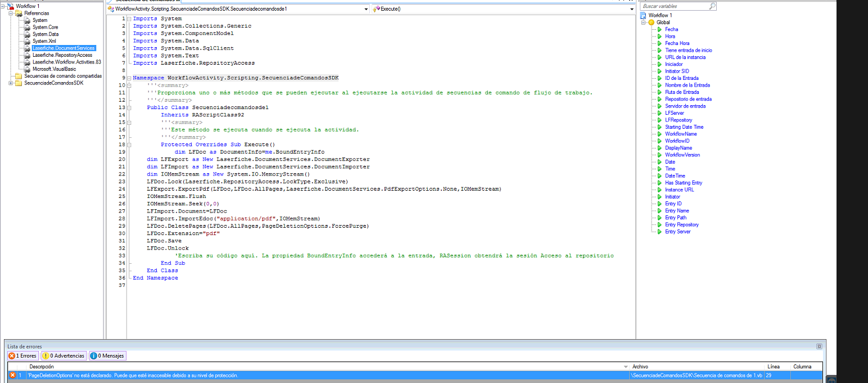Select the Entry Repository variable
The image size is (868, 383).
682,224
